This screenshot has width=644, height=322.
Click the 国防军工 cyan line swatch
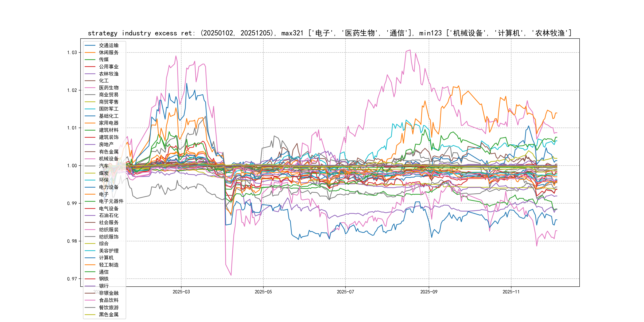(90, 109)
